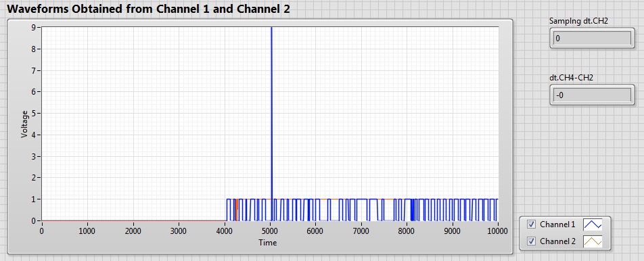Image resolution: width=644 pixels, height=261 pixels.
Task: Click the 1 tick label on Voltage axis
Action: coord(34,199)
